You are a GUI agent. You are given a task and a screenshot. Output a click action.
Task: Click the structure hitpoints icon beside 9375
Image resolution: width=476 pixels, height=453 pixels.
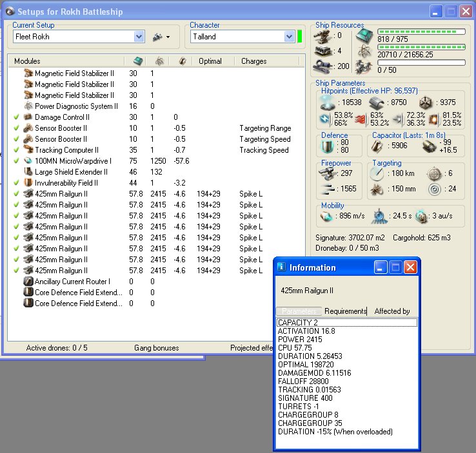pyautogui.click(x=426, y=103)
